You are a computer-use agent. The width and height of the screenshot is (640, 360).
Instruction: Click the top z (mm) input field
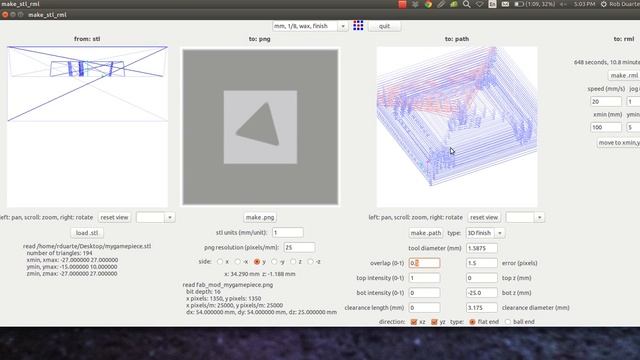pos(482,278)
